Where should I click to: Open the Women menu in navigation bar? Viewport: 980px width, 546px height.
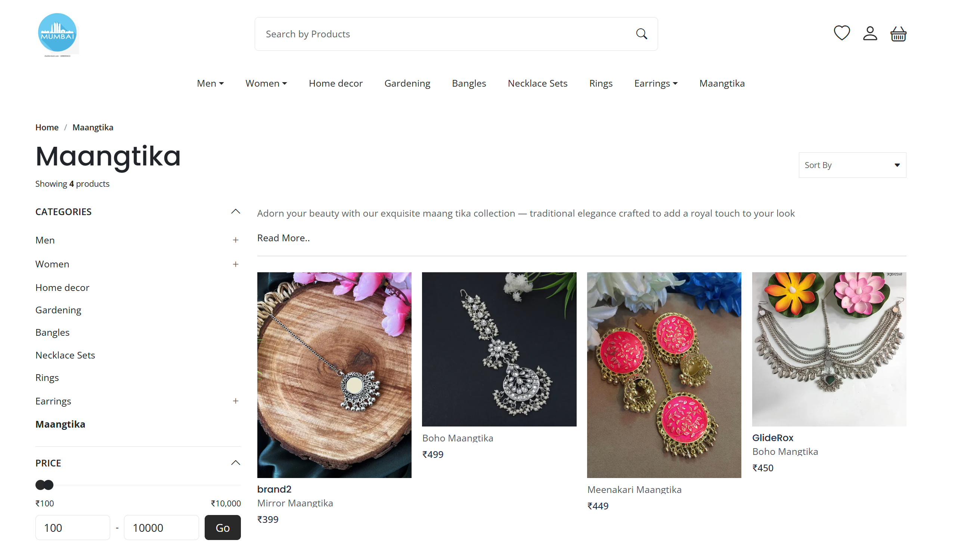point(266,83)
